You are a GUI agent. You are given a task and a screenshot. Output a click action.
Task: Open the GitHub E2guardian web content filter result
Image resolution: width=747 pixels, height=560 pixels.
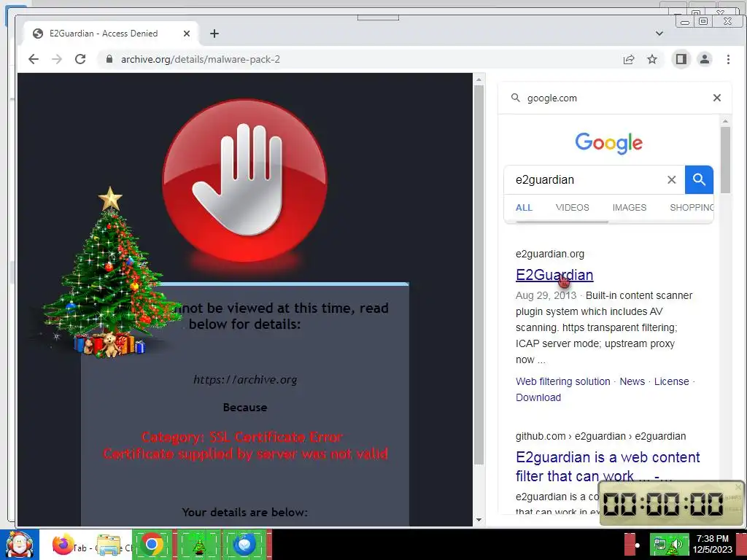(x=608, y=466)
